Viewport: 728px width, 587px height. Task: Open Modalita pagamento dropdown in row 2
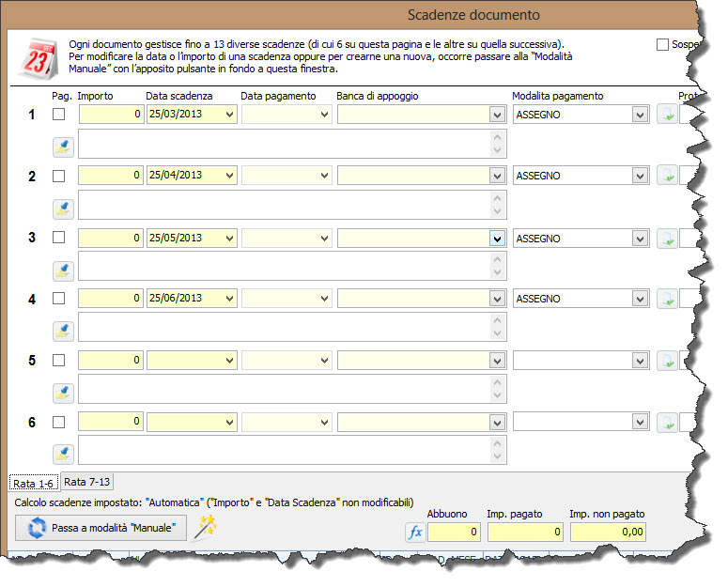point(640,176)
